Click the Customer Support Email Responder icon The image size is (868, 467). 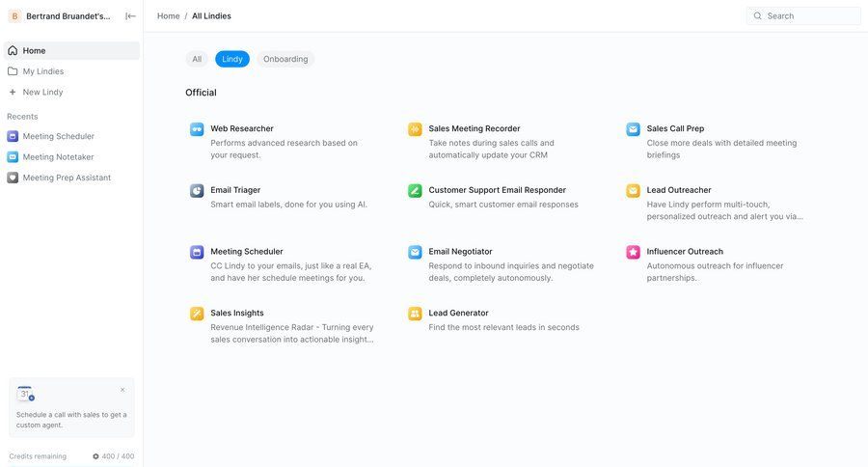415,191
